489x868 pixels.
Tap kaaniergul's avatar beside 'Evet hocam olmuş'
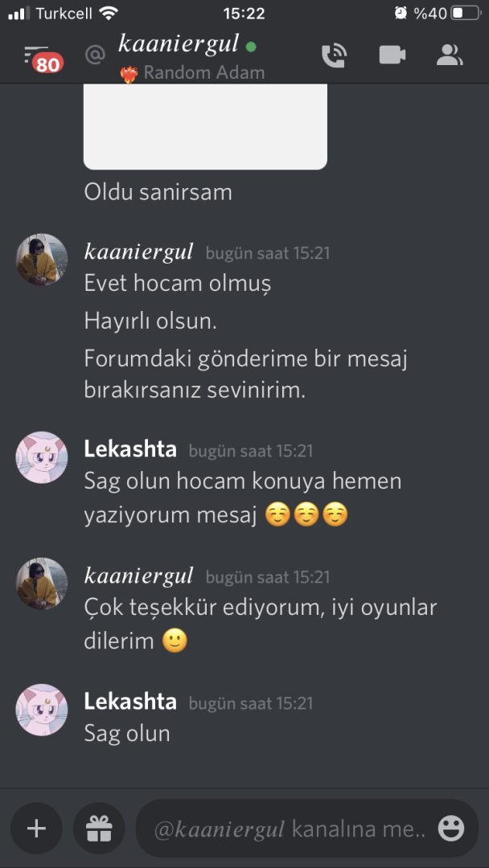42,260
